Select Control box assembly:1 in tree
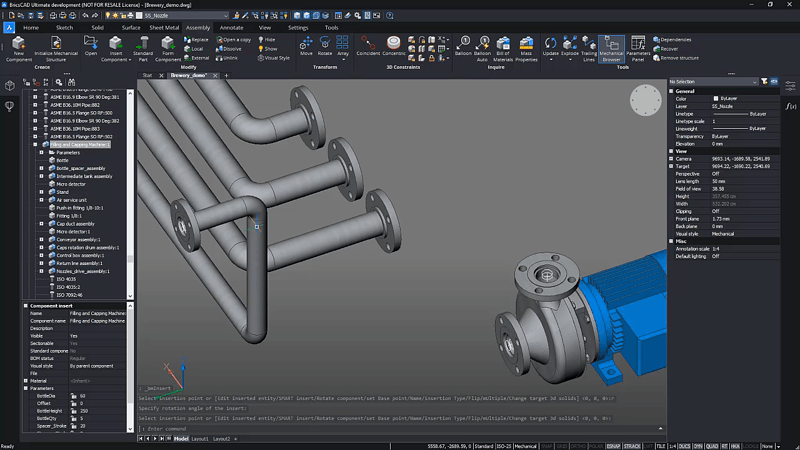The height and width of the screenshot is (450, 800). [x=80, y=255]
